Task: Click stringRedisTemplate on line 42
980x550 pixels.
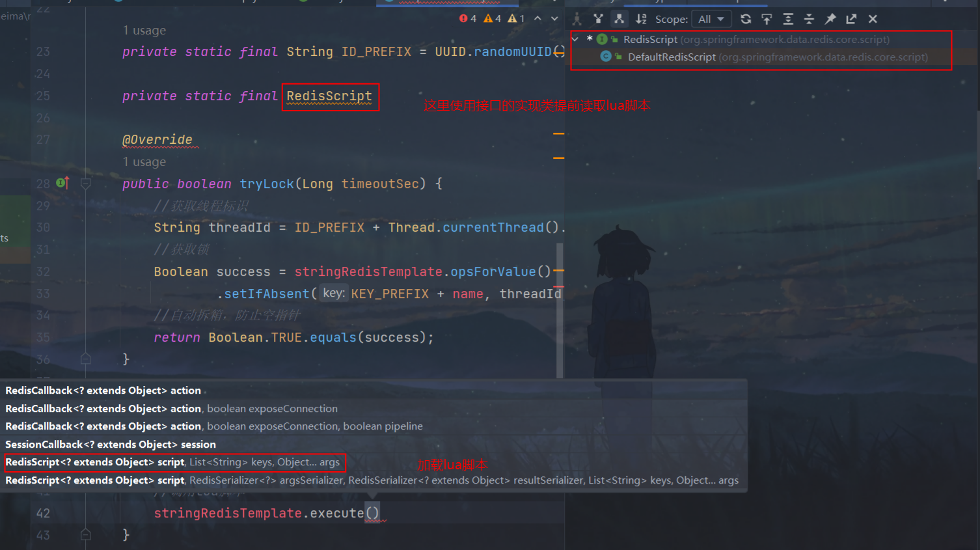Action: point(228,513)
